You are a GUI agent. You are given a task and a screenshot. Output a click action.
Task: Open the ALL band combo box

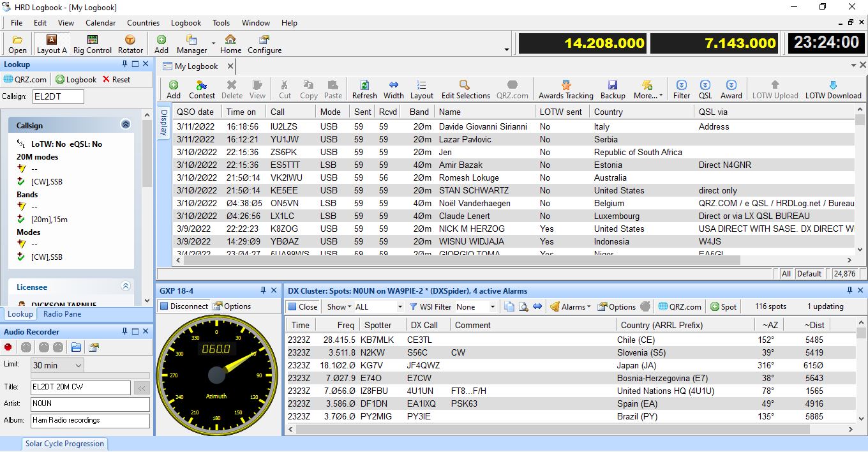coord(379,306)
